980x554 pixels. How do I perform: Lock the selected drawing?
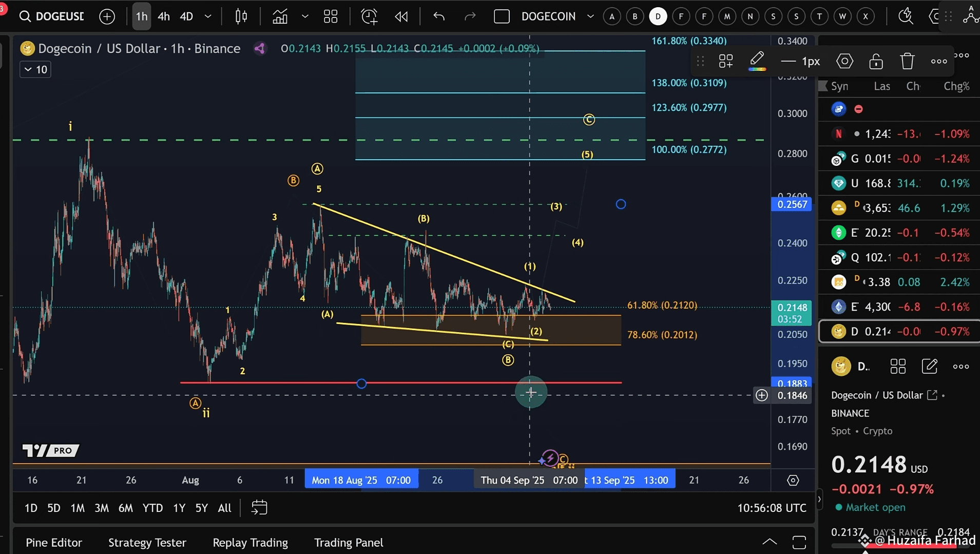coord(876,62)
